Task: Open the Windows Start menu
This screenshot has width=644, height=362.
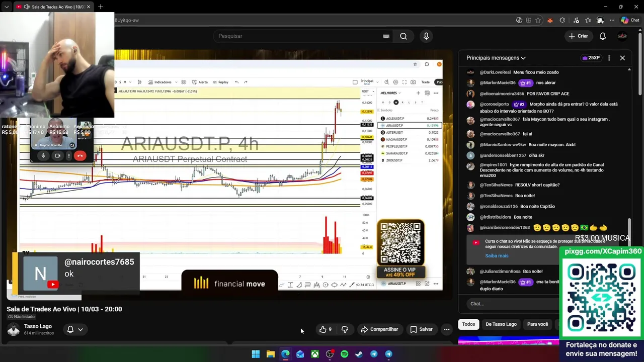Action: pos(256,354)
